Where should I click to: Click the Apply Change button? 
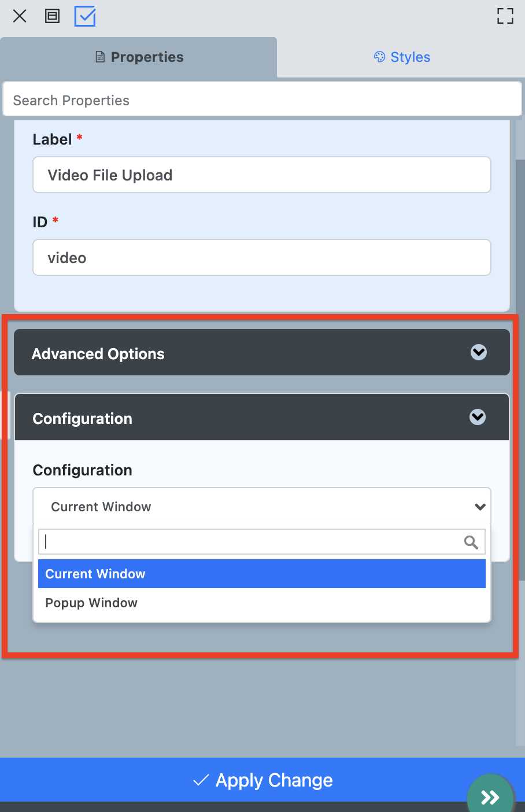pyautogui.click(x=262, y=780)
